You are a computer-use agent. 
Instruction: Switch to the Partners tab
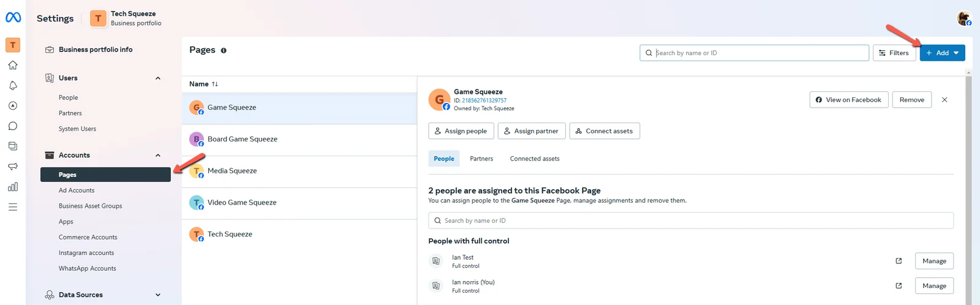tap(481, 159)
